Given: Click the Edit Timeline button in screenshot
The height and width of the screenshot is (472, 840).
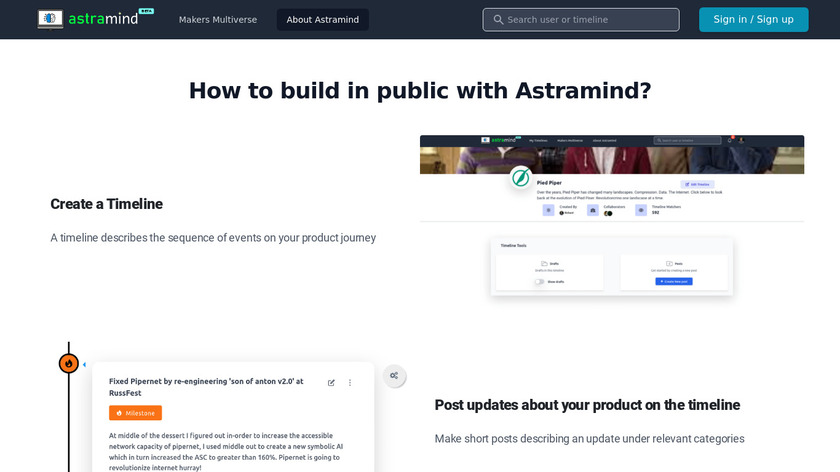Looking at the screenshot, I should pos(697,184).
